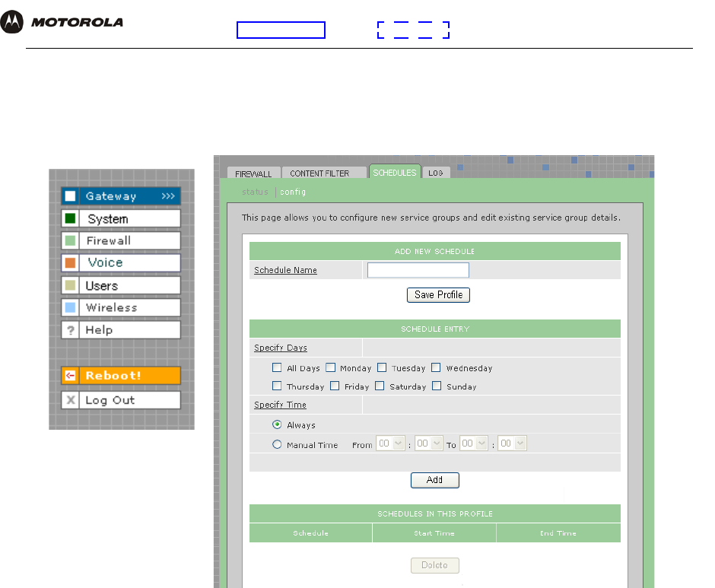Image resolution: width=715 pixels, height=588 pixels.
Task: Click the Specify Days link
Action: click(x=281, y=348)
